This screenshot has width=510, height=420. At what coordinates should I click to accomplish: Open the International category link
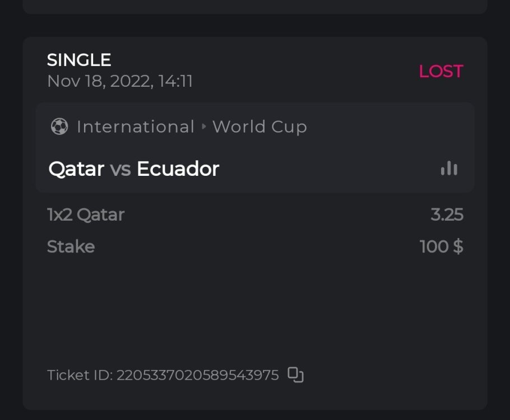[135, 127]
